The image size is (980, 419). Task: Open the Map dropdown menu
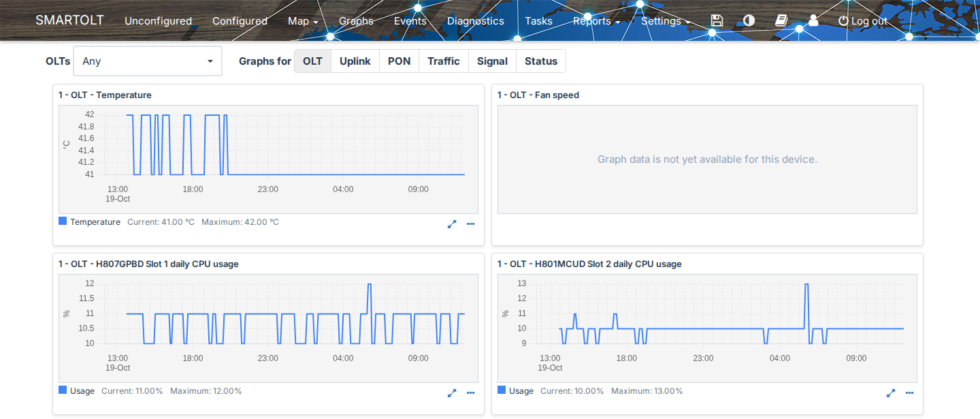[x=303, y=21]
